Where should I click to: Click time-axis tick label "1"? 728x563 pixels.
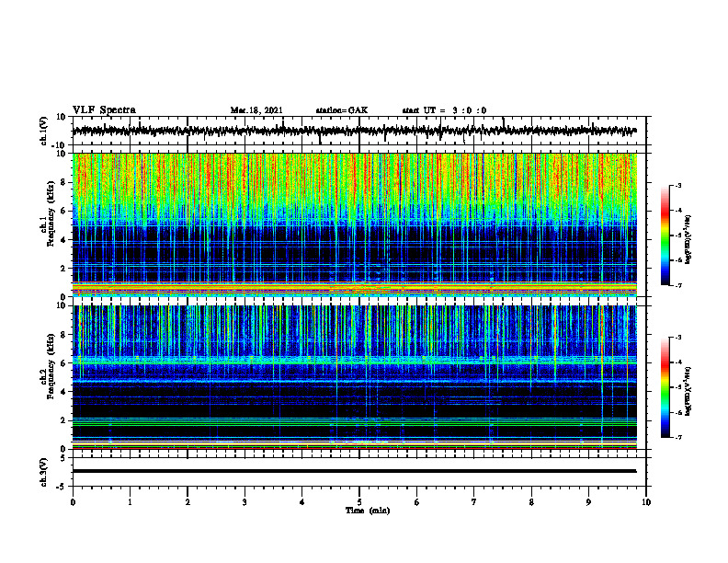pos(130,502)
